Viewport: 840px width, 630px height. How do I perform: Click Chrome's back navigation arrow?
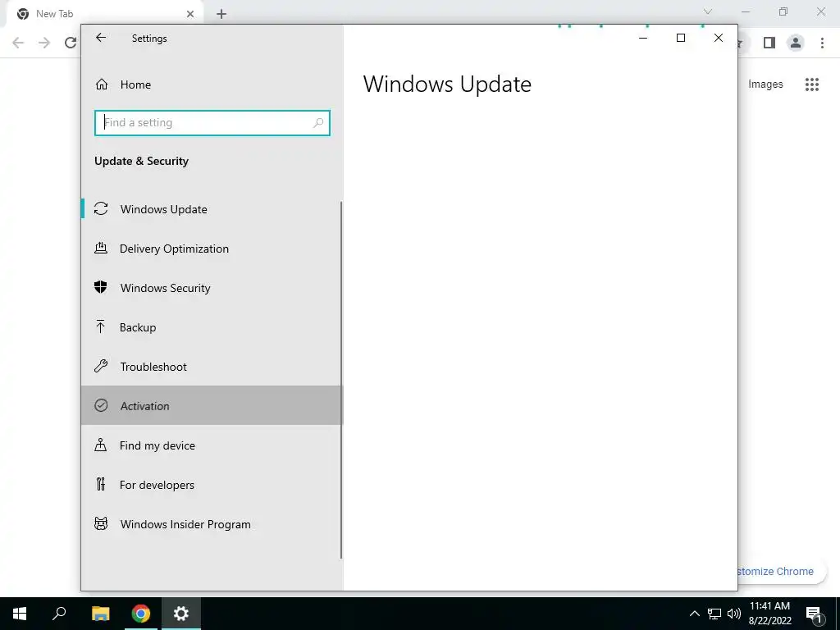(x=18, y=43)
